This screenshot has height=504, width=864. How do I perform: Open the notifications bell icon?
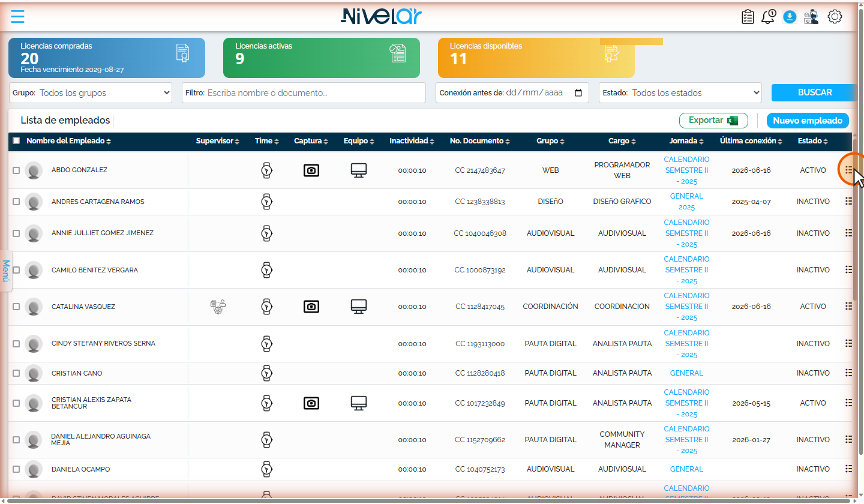tap(768, 17)
